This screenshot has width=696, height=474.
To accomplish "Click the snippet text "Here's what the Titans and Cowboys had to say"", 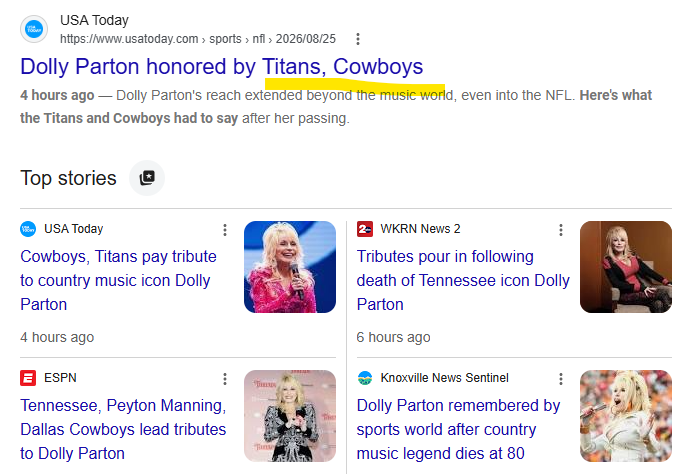I will point(336,107).
